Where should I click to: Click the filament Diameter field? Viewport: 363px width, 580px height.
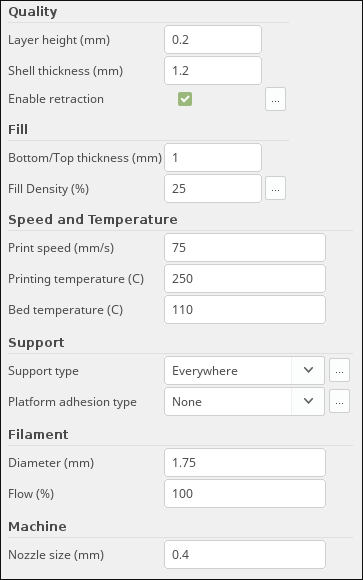click(245, 462)
